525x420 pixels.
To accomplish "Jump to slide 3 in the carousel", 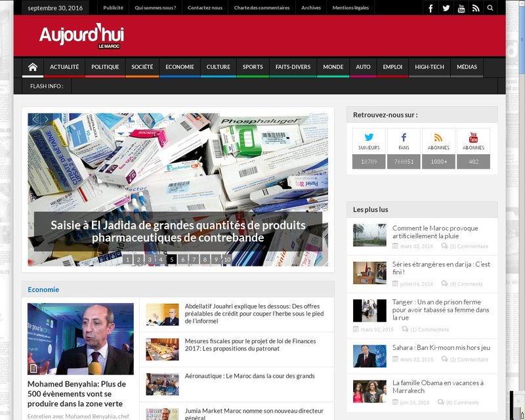I will point(150,260).
